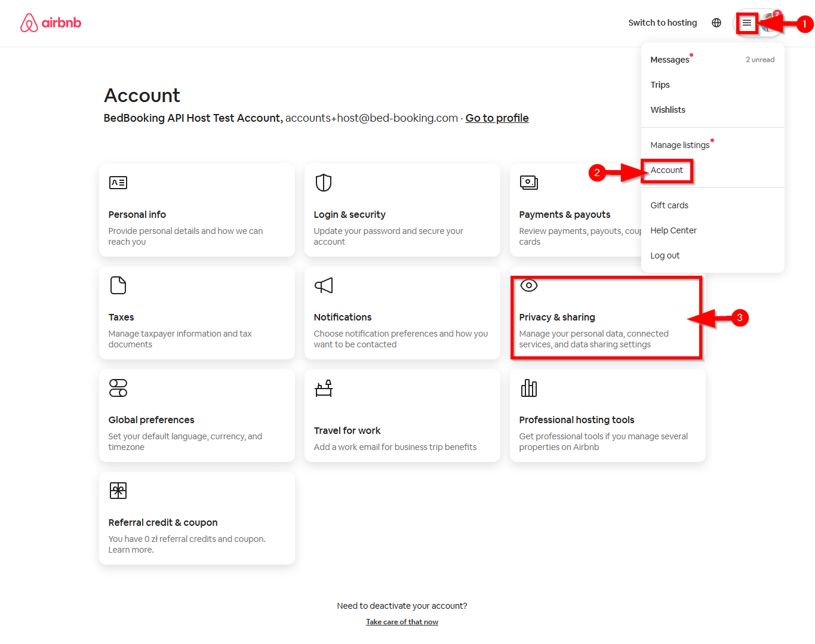
Task: Click 'Add a work email for business trip benefits'
Action: click(395, 447)
